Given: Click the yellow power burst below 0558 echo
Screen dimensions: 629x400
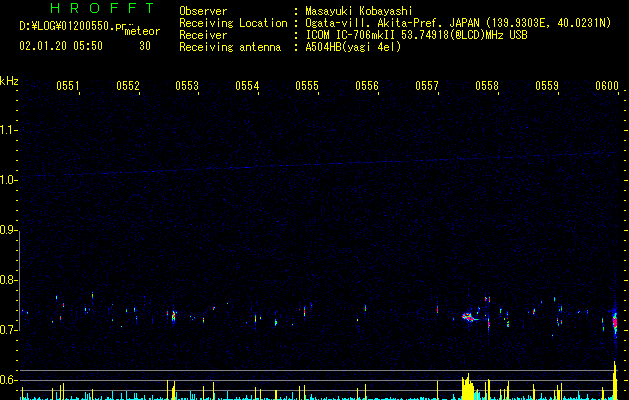Looking at the screenshot, I should 468,387.
